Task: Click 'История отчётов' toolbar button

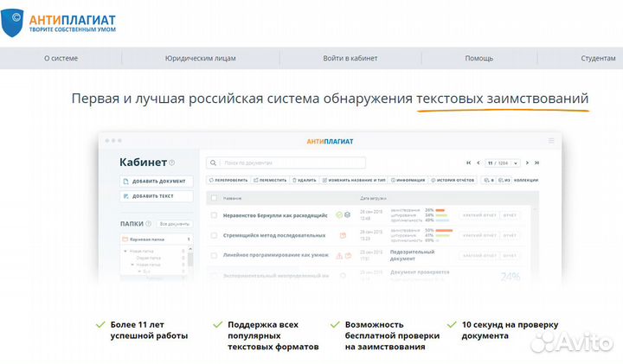Action: (453, 180)
